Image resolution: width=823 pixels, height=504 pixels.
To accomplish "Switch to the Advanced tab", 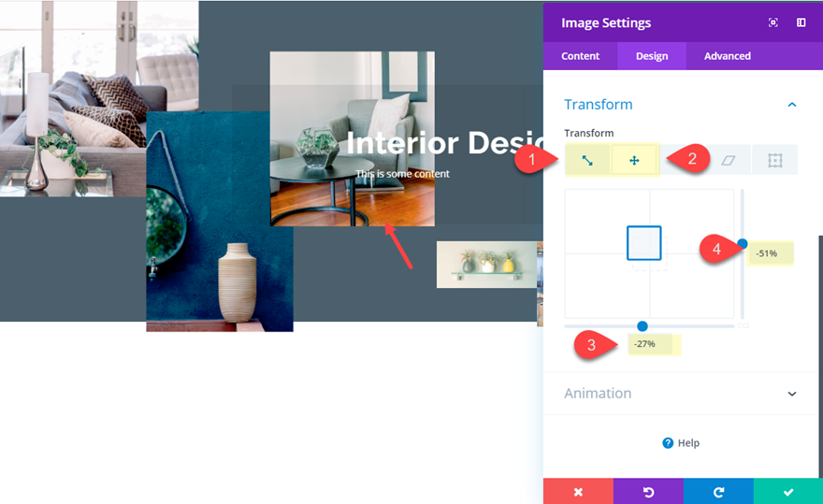I will (x=727, y=56).
